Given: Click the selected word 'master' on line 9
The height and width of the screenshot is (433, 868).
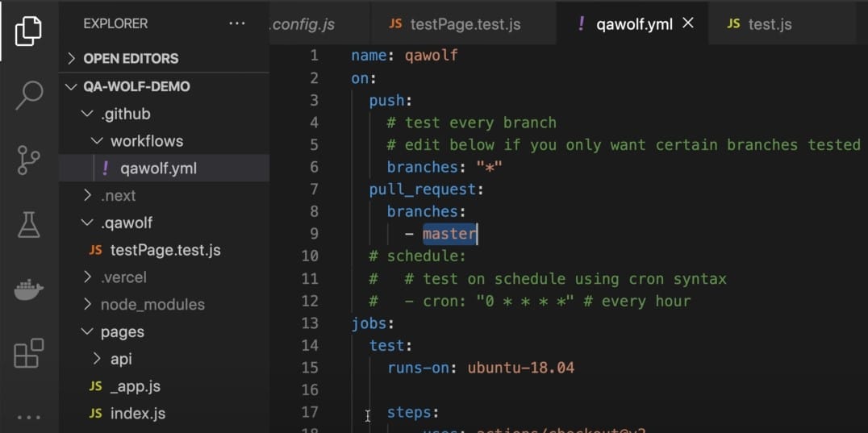Looking at the screenshot, I should (x=449, y=234).
